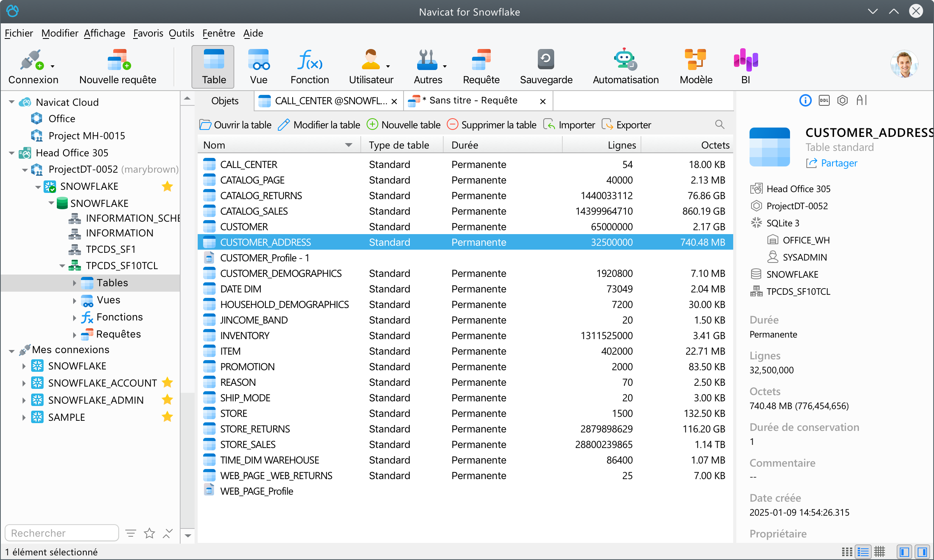The height and width of the screenshot is (560, 934).
Task: Show the DDL panel icon
Action: coord(824,101)
